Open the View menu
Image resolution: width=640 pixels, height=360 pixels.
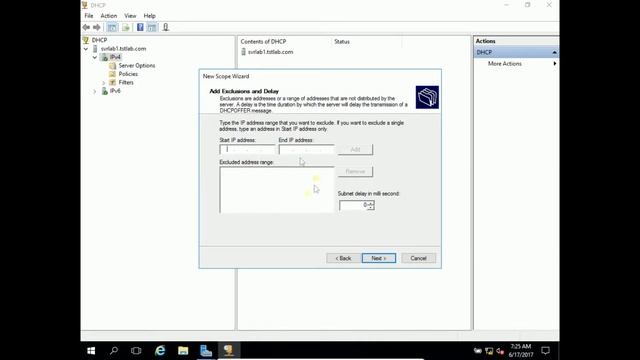pos(130,16)
